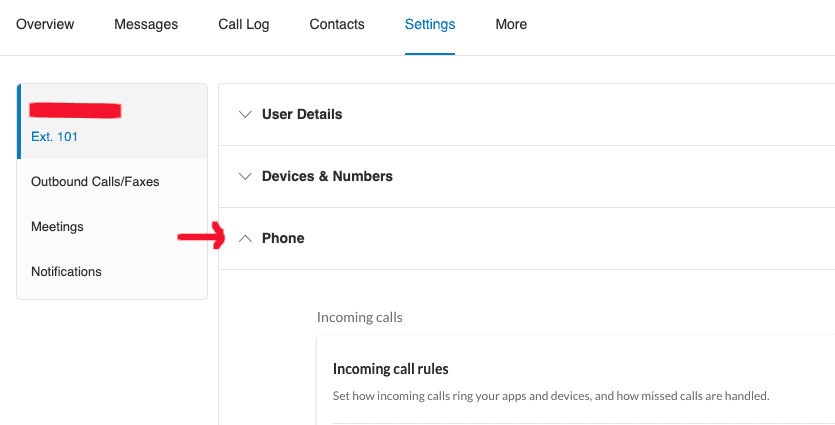
Task: Select the Ext. 101 label in sidebar
Action: pyautogui.click(x=55, y=137)
